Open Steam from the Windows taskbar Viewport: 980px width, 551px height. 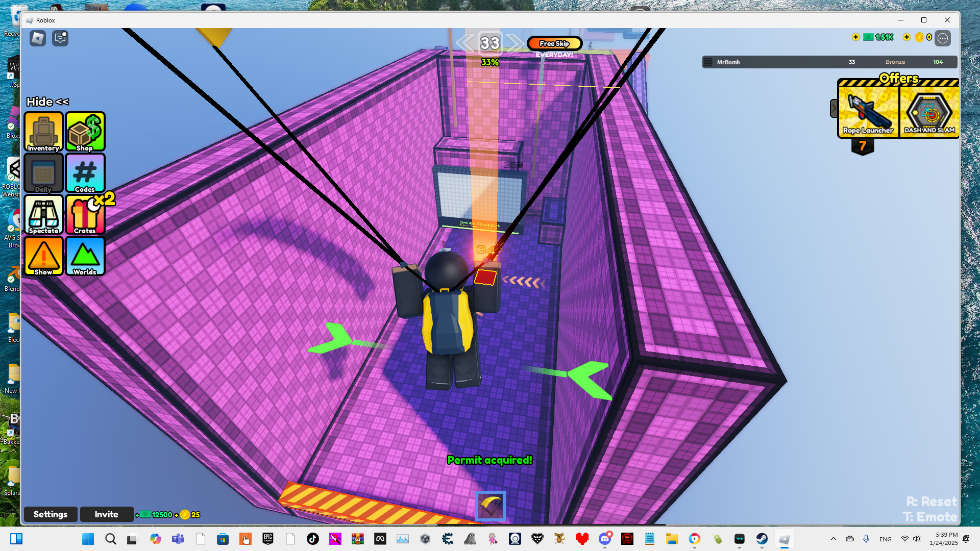pyautogui.click(x=762, y=539)
